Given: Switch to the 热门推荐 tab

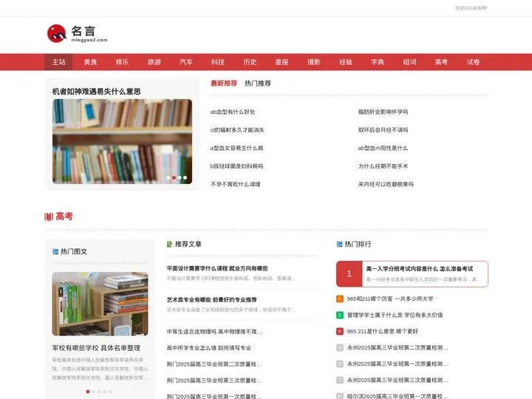Looking at the screenshot, I should 258,83.
